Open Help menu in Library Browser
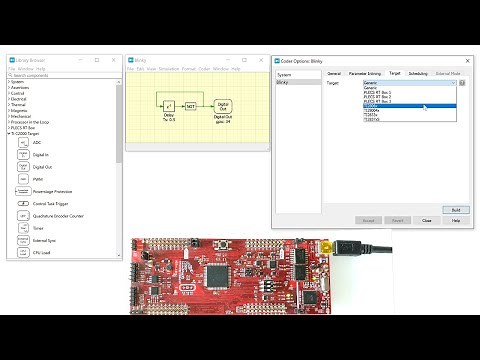Screen dimensions: 480x360 coord(41,69)
